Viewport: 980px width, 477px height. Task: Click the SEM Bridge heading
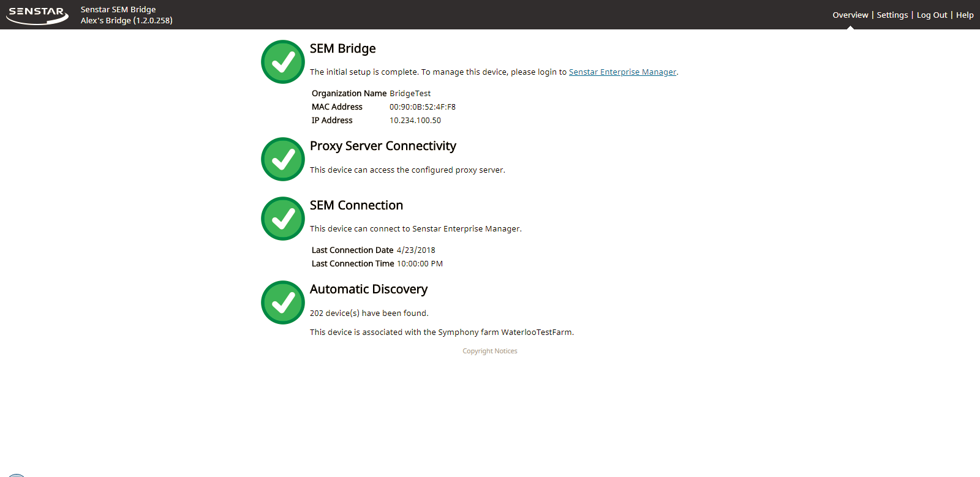click(342, 49)
